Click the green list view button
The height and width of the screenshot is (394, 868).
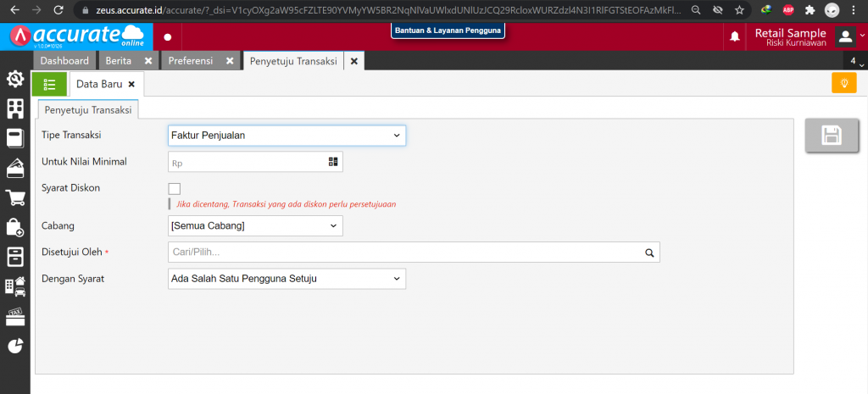(49, 84)
